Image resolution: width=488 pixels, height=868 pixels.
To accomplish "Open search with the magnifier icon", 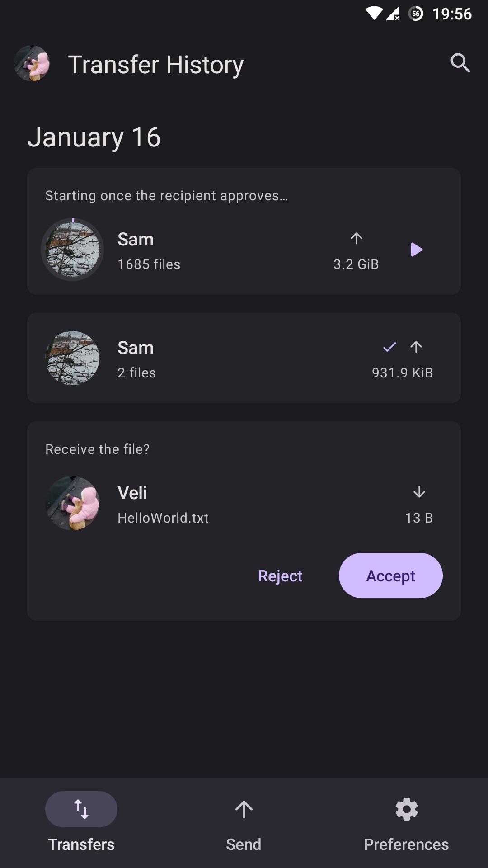I will 460,63.
